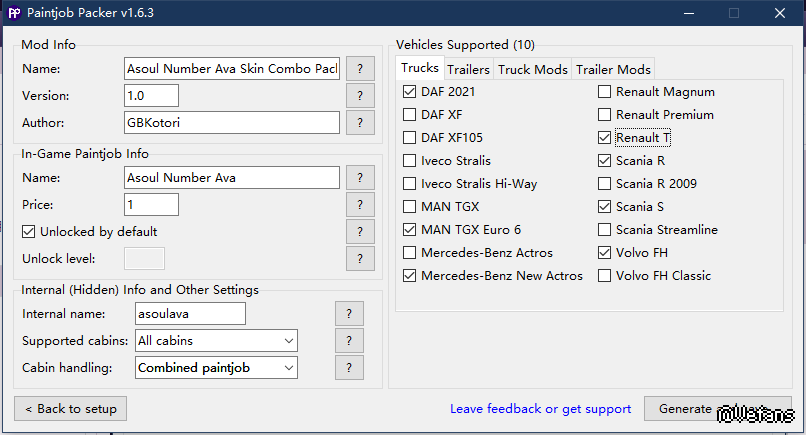Click help button beside Price field
Viewport: 806px width, 435px height.
click(x=360, y=205)
